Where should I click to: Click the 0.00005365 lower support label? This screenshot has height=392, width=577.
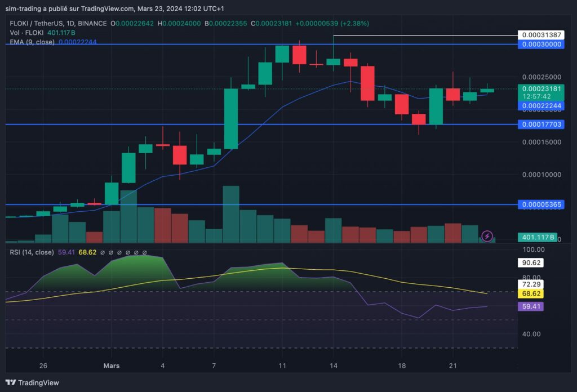coord(541,204)
